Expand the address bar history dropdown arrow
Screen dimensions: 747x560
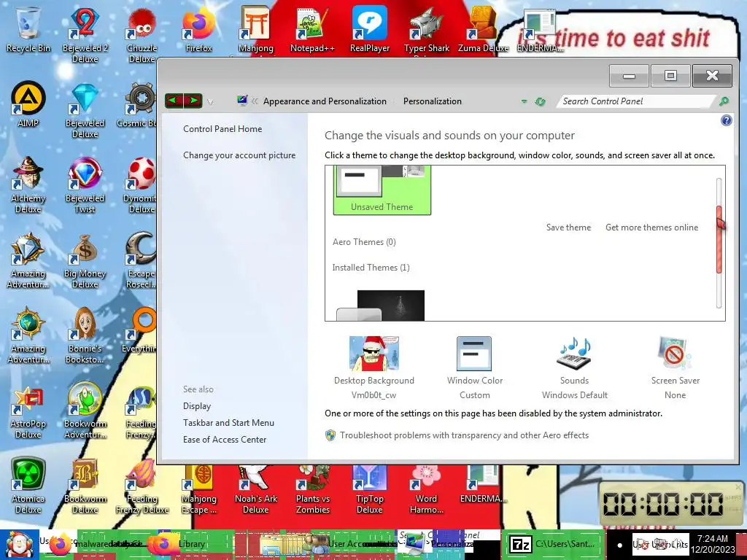[524, 101]
